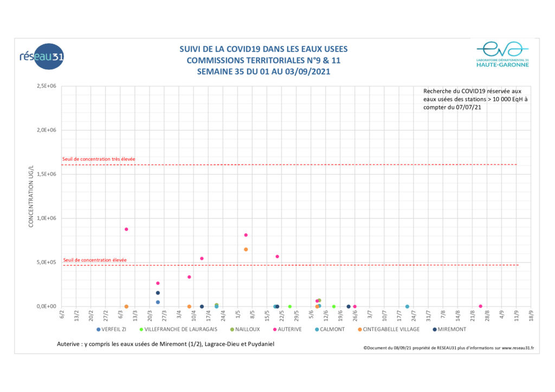
Task: Click the footnote beginning "Auterive : y compris les eaux usées"
Action: tap(166, 344)
